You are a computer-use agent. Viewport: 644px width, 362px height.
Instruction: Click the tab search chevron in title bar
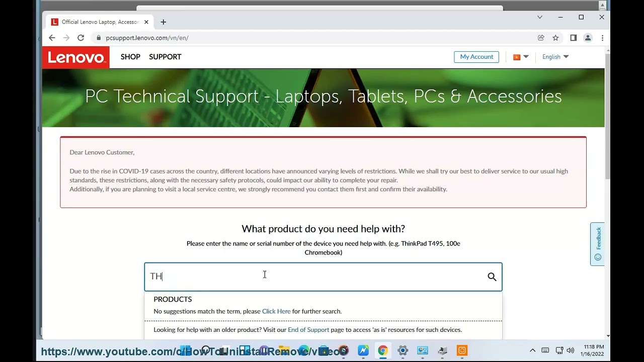[x=540, y=17]
